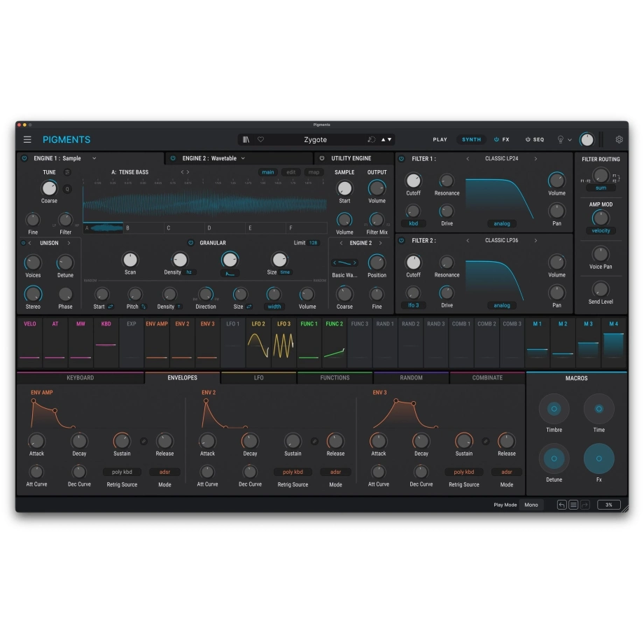Screen dimensions: 644x644
Task: Open the hamburger main menu
Action: point(27,139)
